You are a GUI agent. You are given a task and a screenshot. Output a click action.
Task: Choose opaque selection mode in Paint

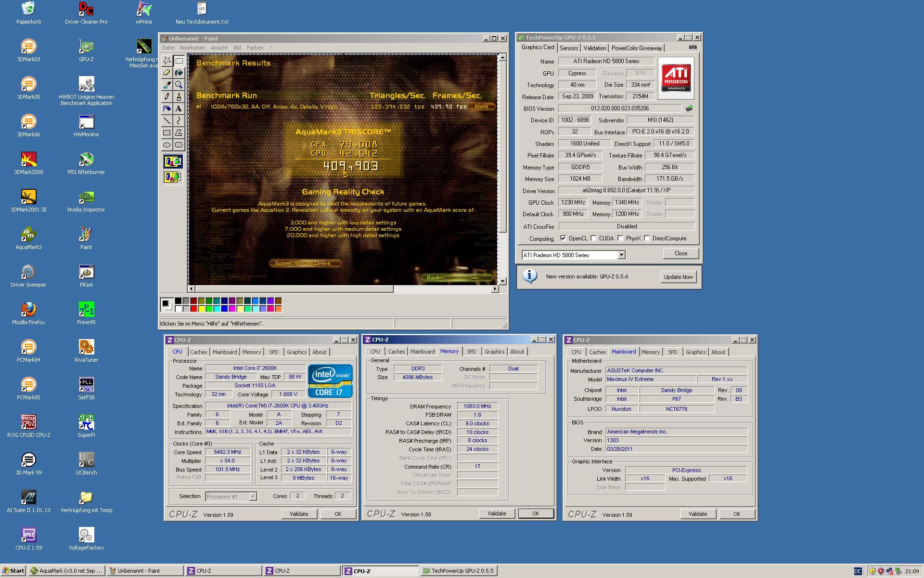tap(173, 161)
